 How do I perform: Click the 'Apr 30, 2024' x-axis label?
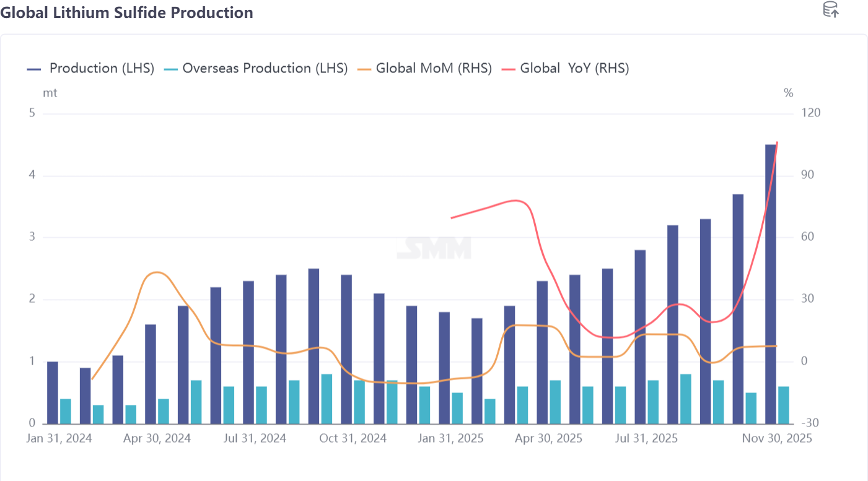click(x=157, y=438)
